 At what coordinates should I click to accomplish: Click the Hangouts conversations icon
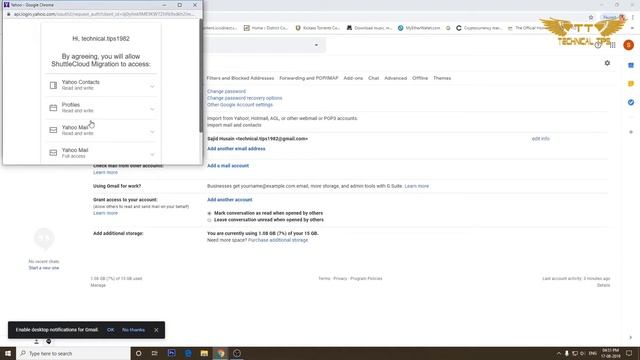click(49, 341)
